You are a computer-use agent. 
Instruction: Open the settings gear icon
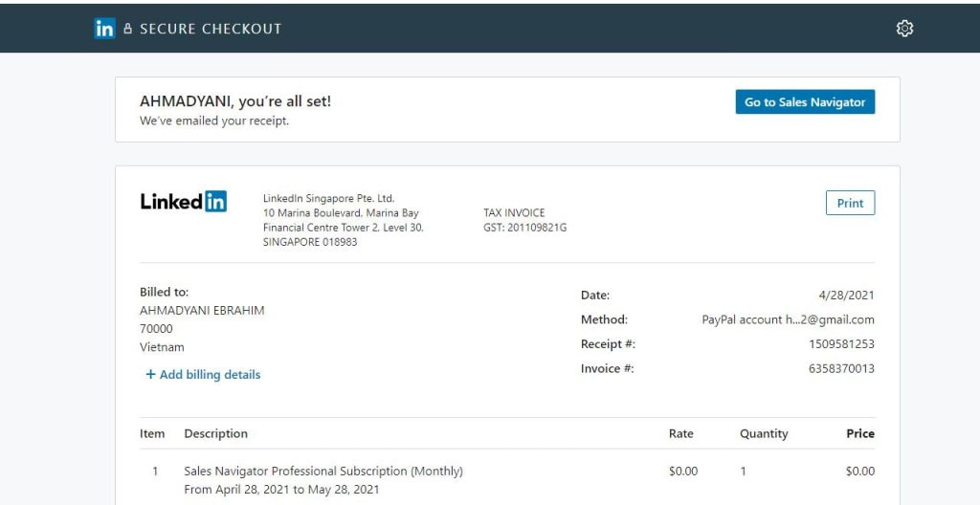click(x=904, y=29)
